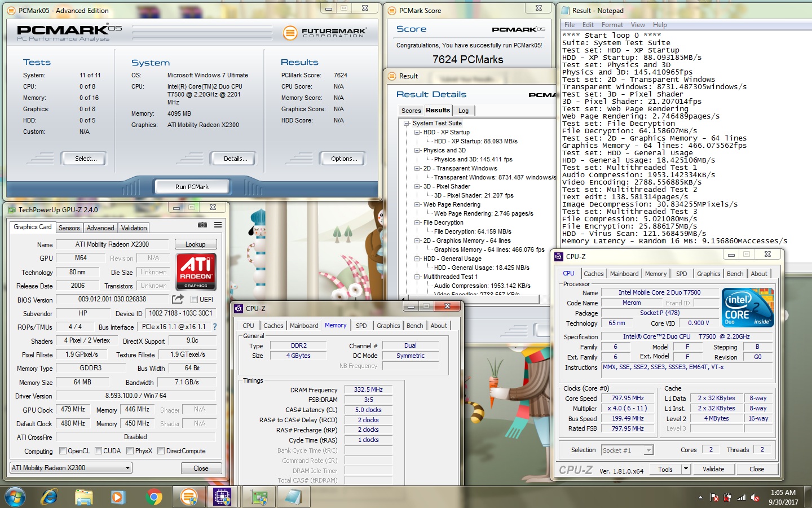The width and height of the screenshot is (812, 508).
Task: Toggle the DirectCompute checkbox
Action: point(161,450)
